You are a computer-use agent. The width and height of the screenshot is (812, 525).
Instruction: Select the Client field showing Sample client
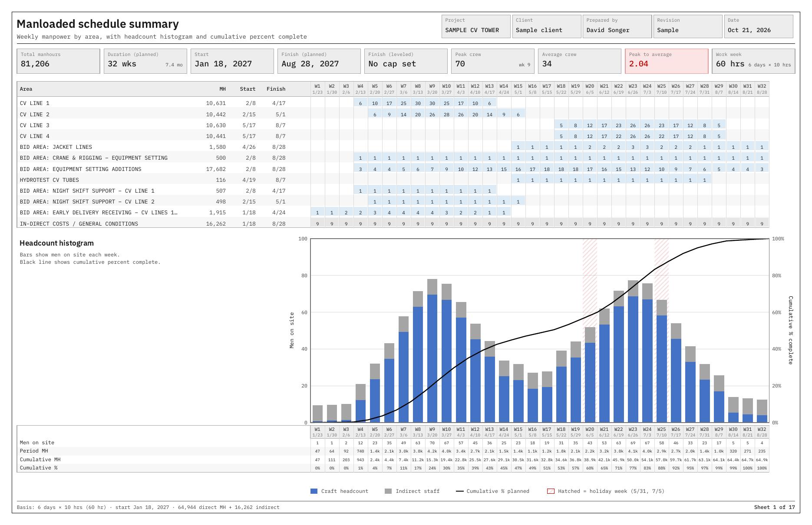point(547,26)
